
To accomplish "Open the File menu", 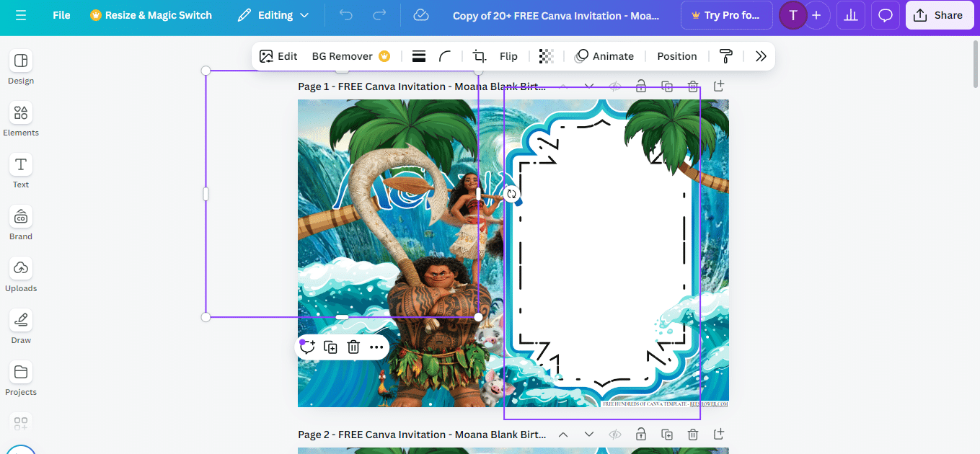I will (61, 15).
